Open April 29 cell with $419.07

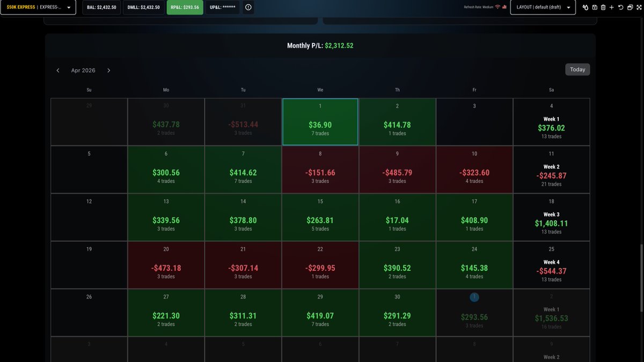320,313
